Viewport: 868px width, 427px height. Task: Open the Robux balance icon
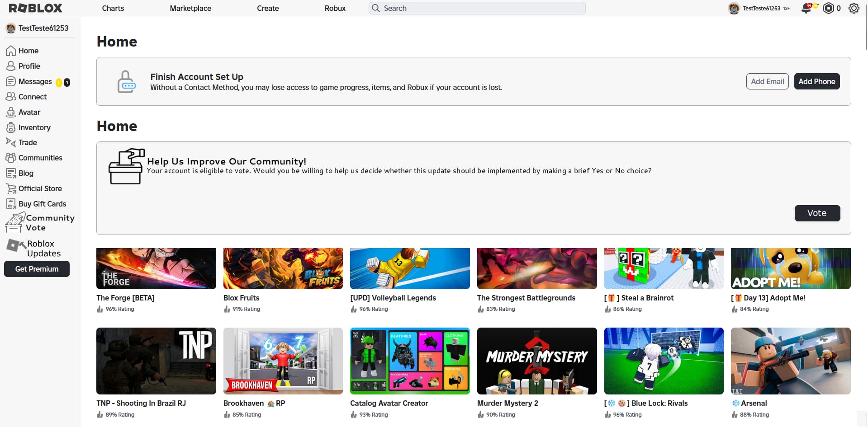[828, 8]
